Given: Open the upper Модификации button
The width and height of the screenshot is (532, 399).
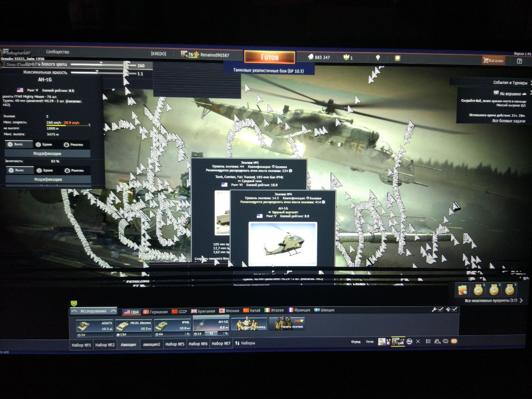Looking at the screenshot, I should pyautogui.click(x=47, y=153).
